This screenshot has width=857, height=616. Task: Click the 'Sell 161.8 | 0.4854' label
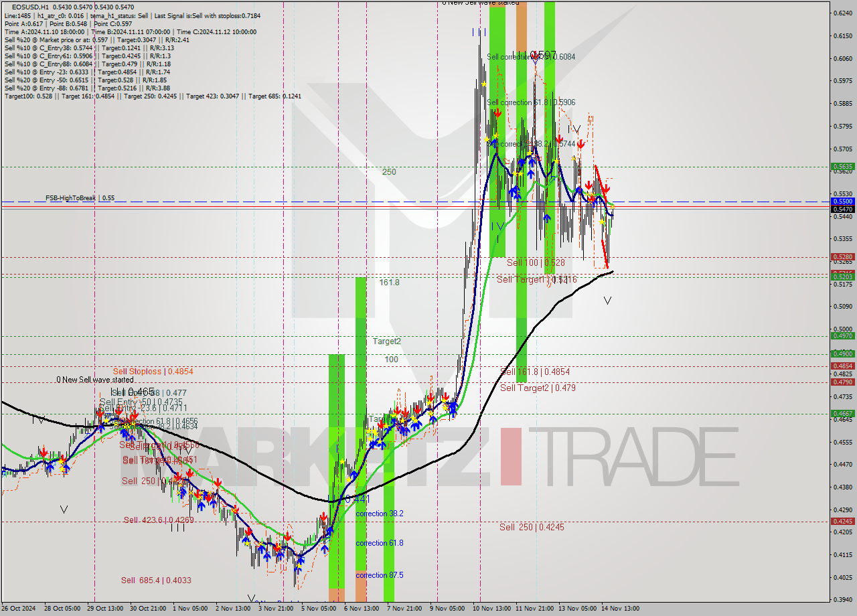coord(535,372)
